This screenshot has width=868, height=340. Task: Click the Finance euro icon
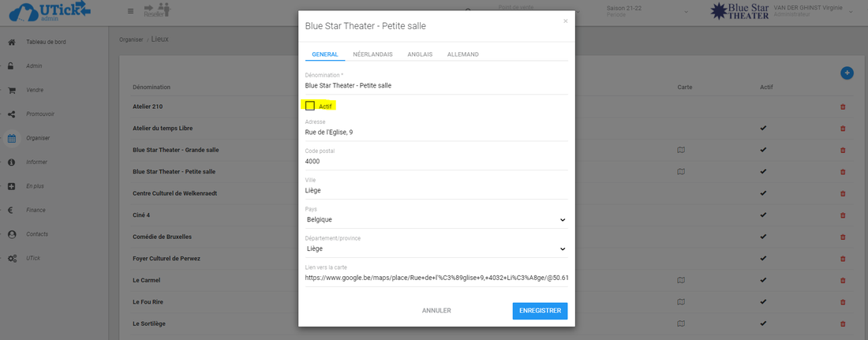point(12,211)
